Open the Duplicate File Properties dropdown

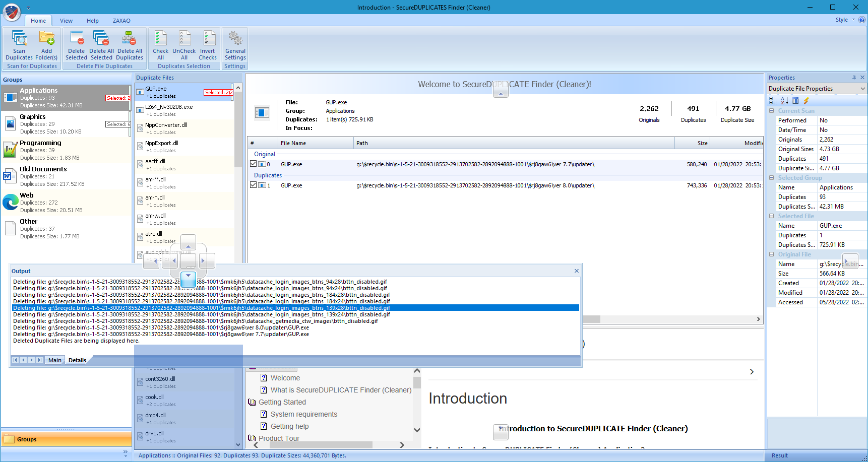[x=862, y=89]
